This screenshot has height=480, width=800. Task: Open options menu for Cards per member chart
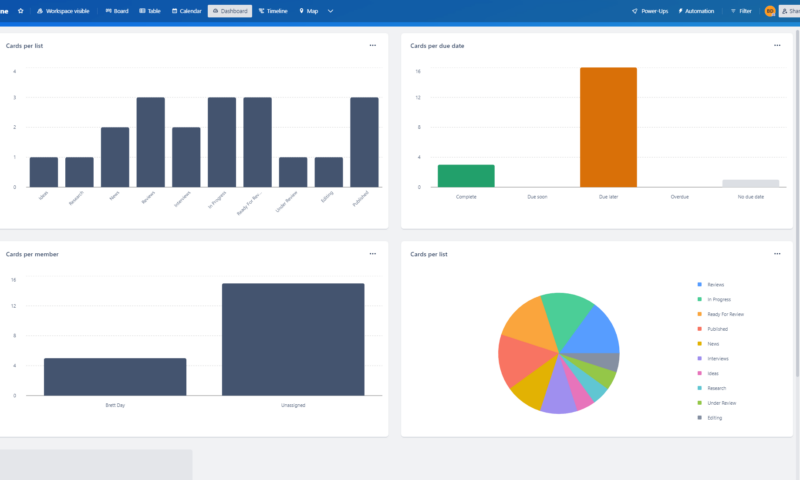(x=372, y=254)
